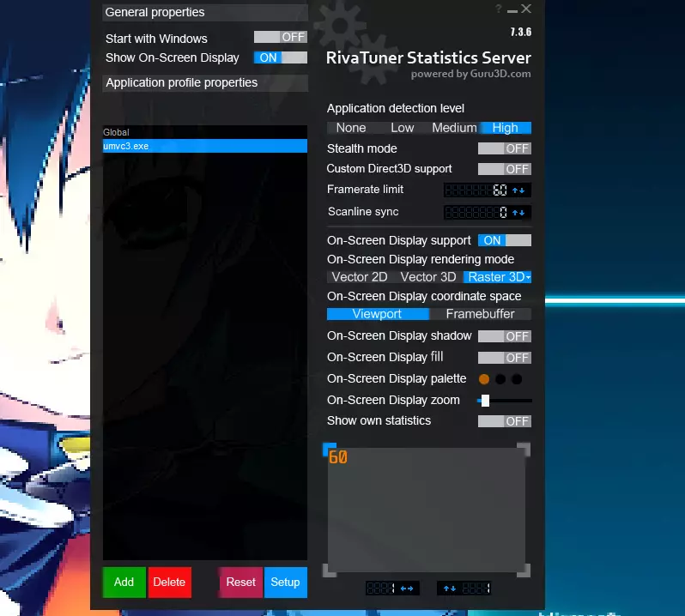Screen dimensions: 685x616
Task: Pick the orange palette color swatch
Action: point(484,379)
